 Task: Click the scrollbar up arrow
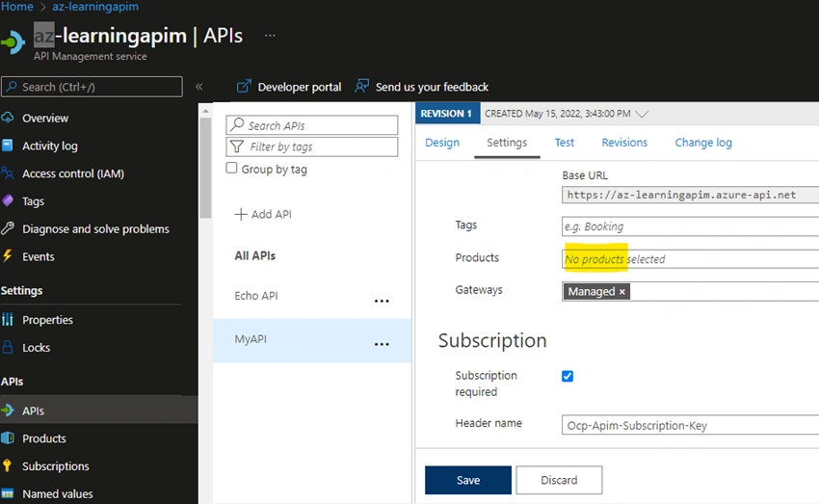point(205,111)
